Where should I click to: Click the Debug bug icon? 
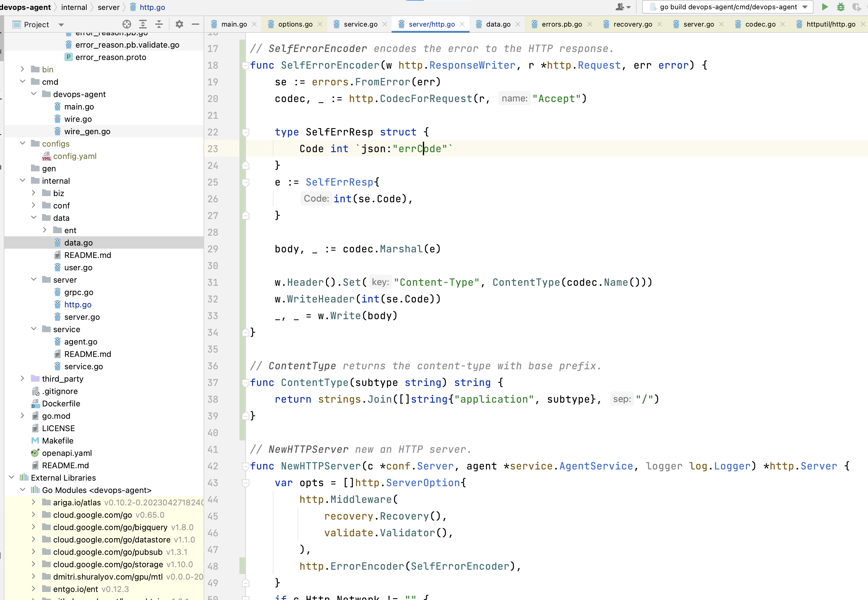click(840, 7)
